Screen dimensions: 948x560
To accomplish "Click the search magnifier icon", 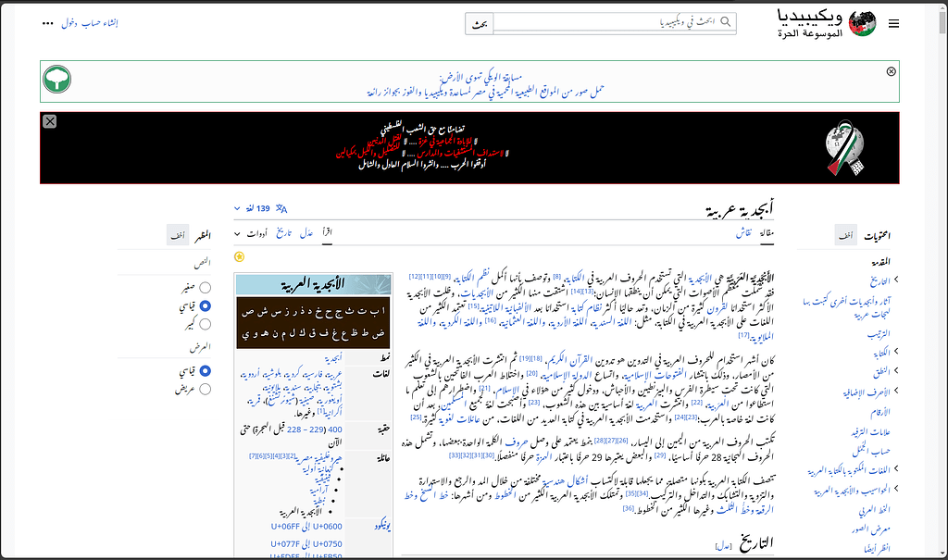I will tap(725, 22).
